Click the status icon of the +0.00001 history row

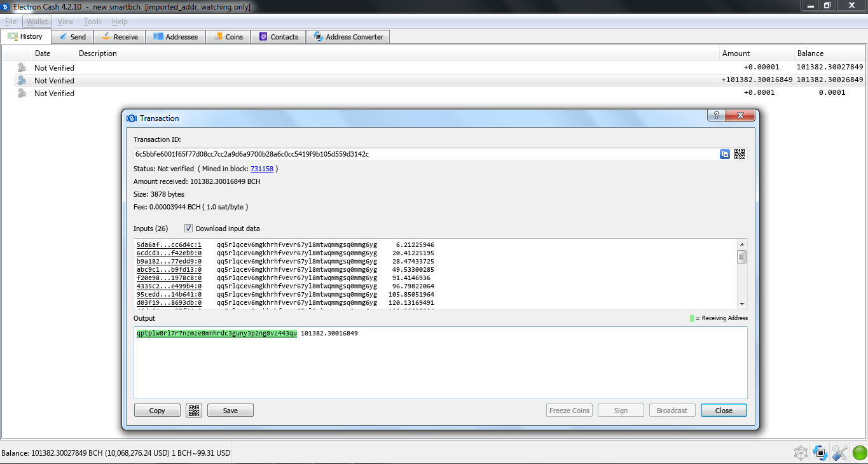22,67
